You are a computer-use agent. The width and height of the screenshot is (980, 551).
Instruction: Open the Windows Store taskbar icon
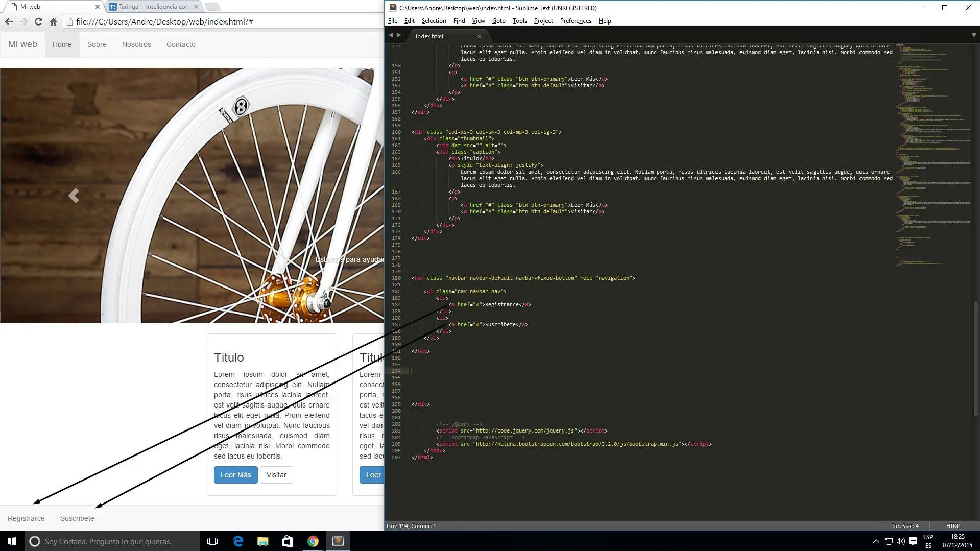288,541
